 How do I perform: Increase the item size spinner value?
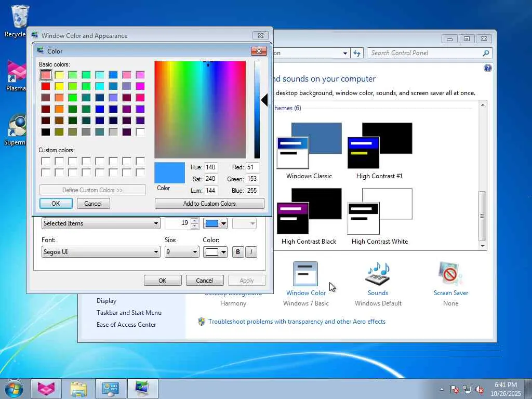pos(195,221)
